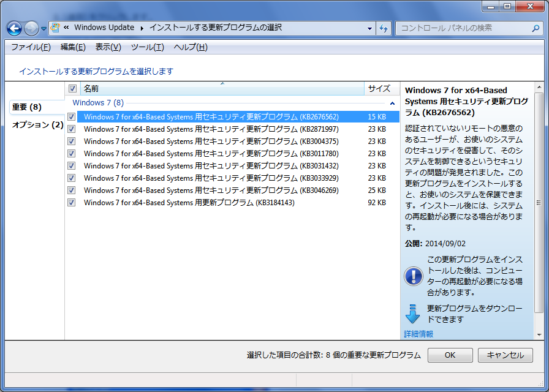Select the オプション (2) category
Screen dimensions: 549x392
37,125
